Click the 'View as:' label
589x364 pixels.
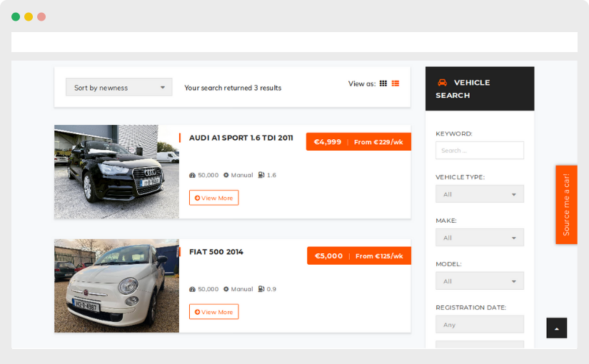[x=362, y=84]
